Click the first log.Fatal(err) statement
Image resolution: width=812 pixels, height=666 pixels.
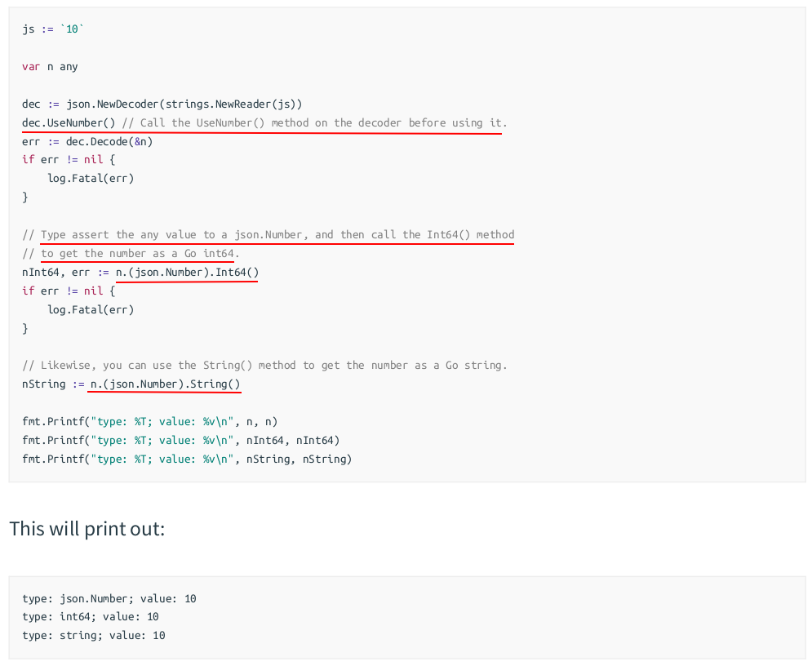[x=91, y=179]
